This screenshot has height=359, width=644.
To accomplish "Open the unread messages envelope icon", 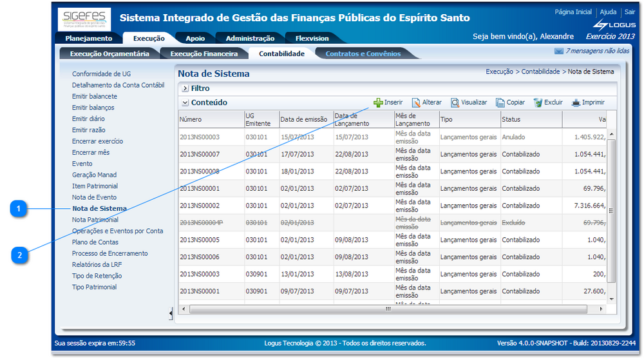I will tap(558, 51).
